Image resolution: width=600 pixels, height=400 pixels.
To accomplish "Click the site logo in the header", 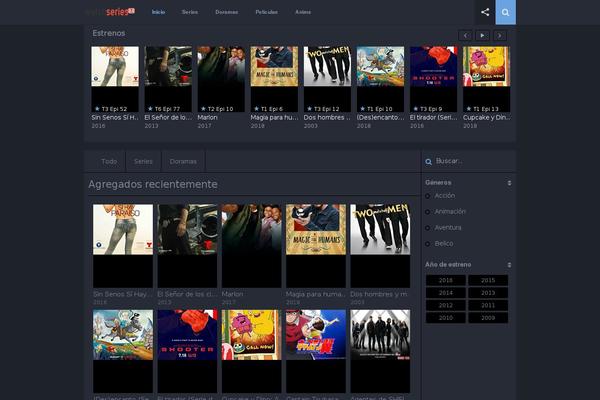I will (x=111, y=12).
